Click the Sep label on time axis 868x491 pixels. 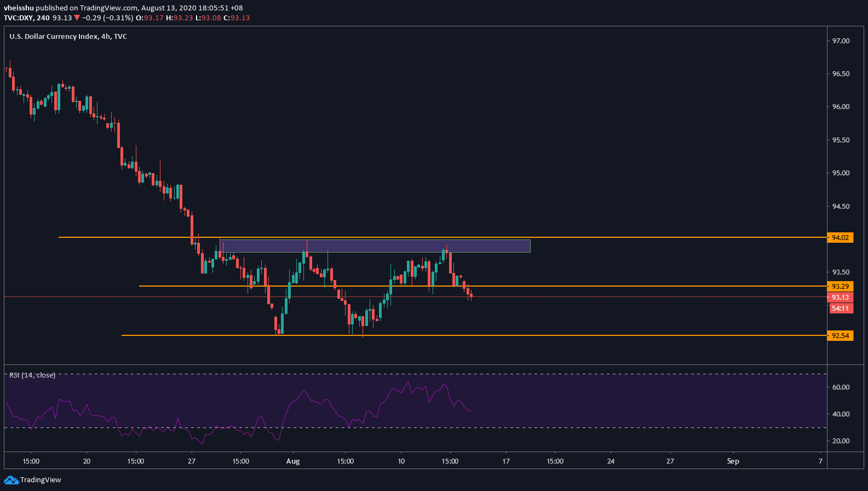coord(733,461)
